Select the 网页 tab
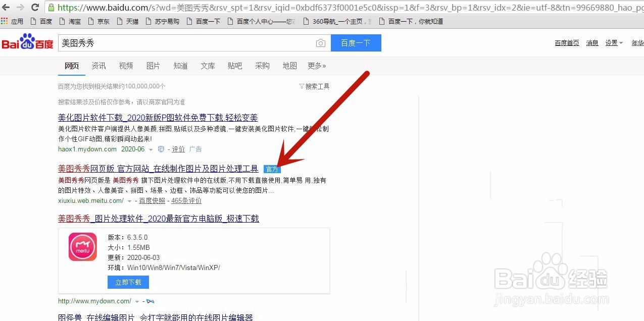This screenshot has width=644, height=321. click(72, 66)
